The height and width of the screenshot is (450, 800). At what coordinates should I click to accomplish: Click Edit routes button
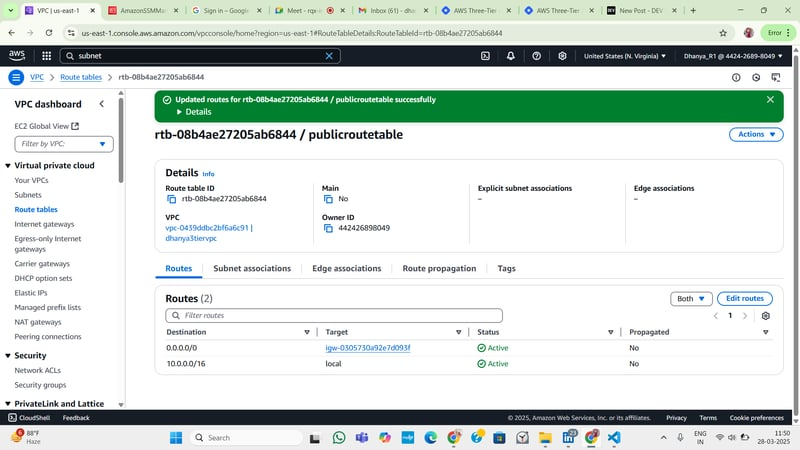pyautogui.click(x=745, y=298)
